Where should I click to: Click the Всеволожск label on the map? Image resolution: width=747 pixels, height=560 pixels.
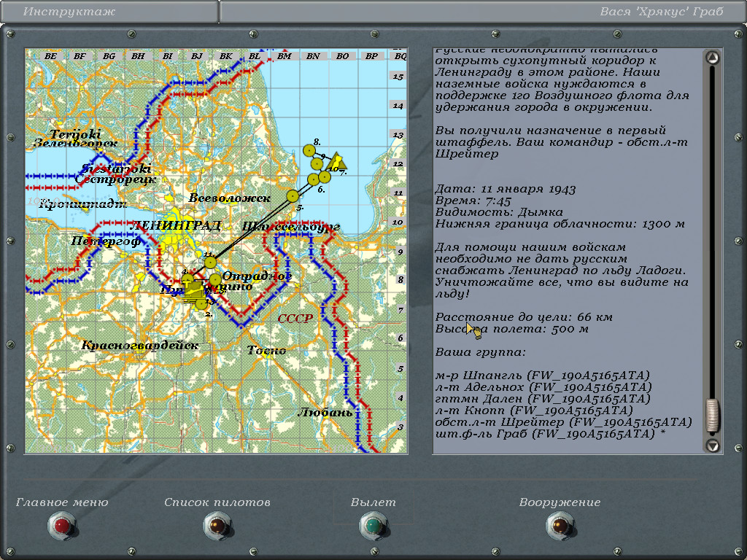click(230, 198)
